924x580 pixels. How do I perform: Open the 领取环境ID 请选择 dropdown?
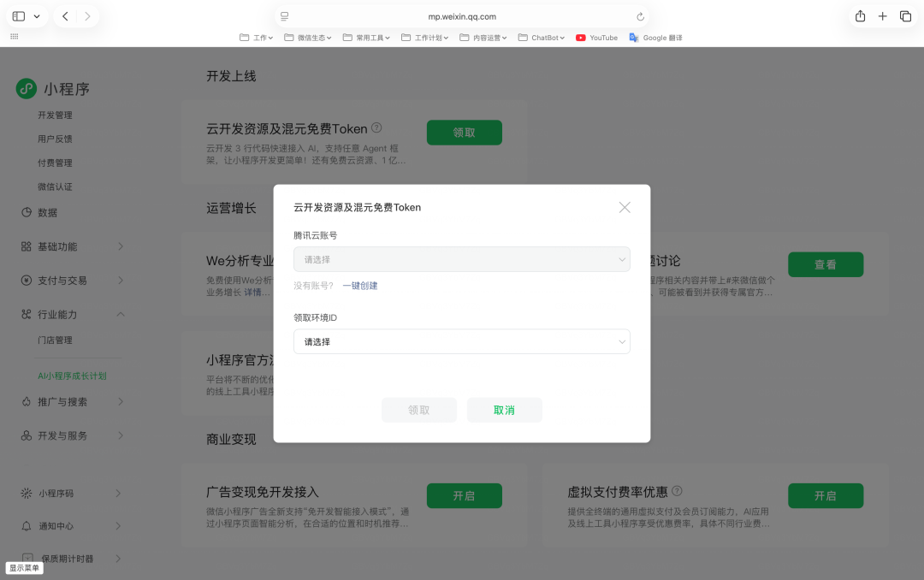[462, 341]
